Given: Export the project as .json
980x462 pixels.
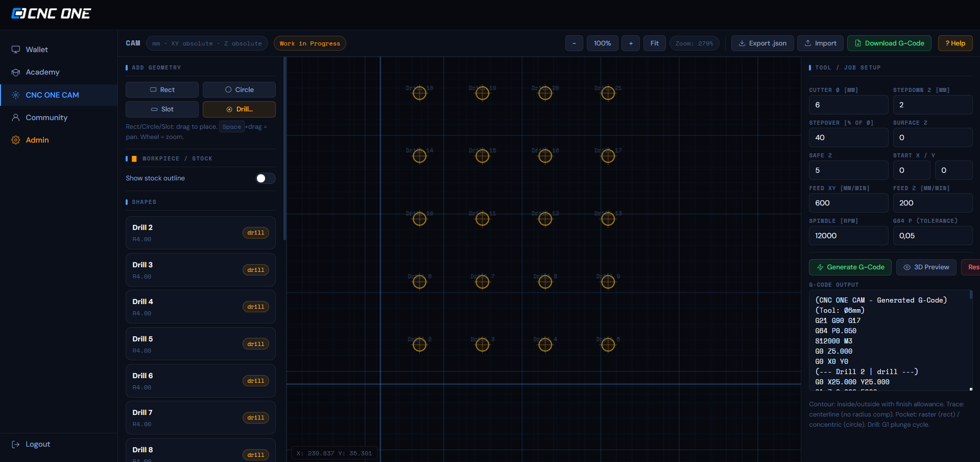Looking at the screenshot, I should coord(762,43).
